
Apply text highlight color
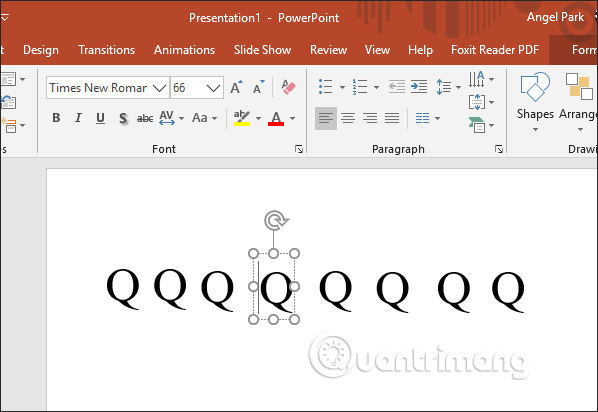pyautogui.click(x=242, y=118)
